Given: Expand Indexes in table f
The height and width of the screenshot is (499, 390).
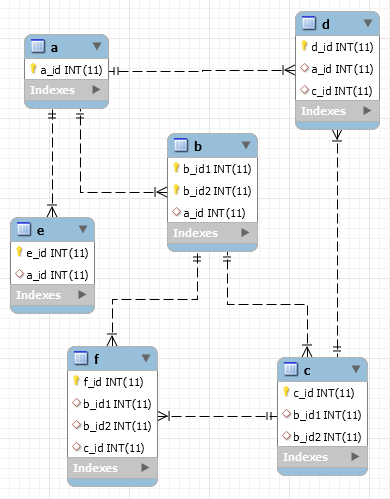Looking at the screenshot, I should coord(145,467).
